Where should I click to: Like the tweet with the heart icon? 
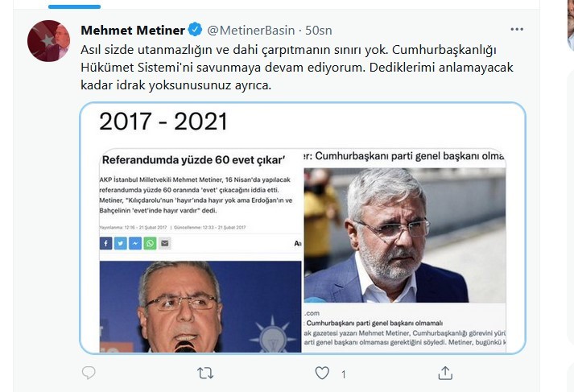(322, 373)
